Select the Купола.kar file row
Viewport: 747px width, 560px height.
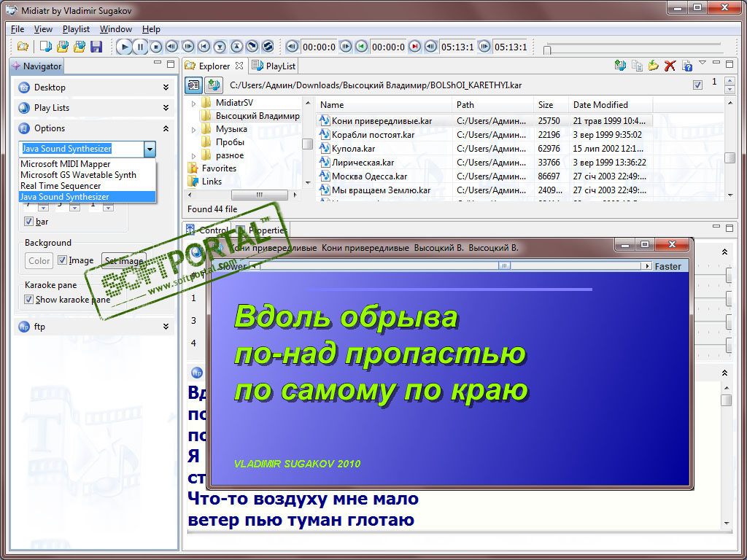point(484,149)
